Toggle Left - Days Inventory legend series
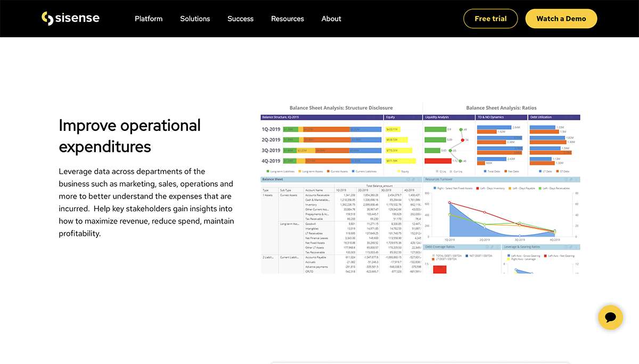This screenshot has height=364, width=639. pyautogui.click(x=490, y=188)
